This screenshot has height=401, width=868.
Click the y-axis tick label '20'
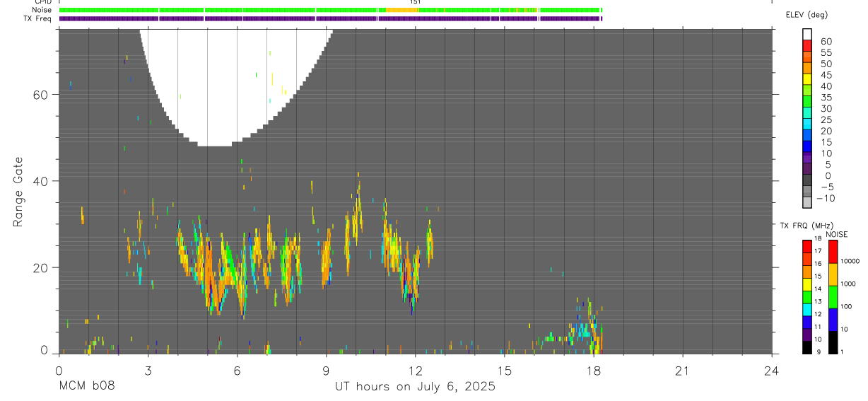click(41, 267)
